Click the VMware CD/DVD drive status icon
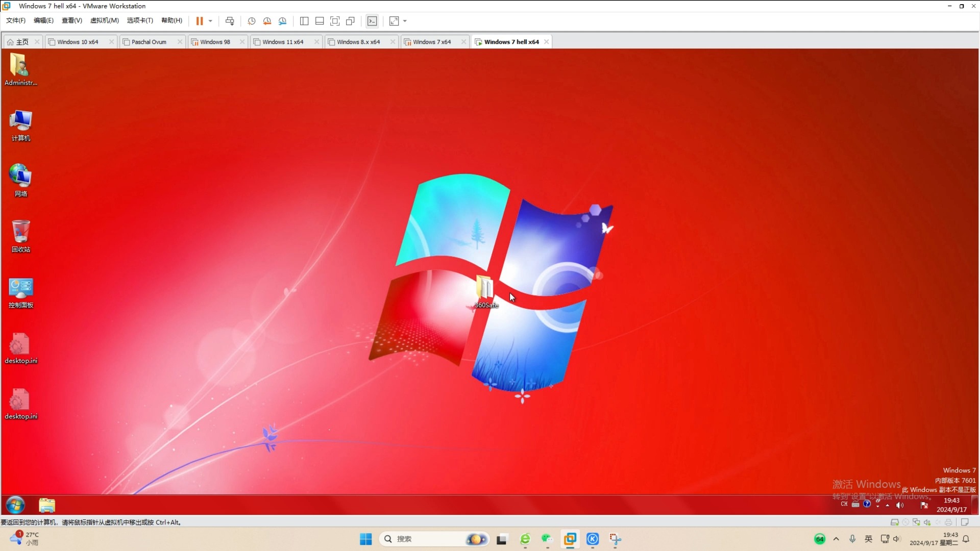 [x=905, y=522]
